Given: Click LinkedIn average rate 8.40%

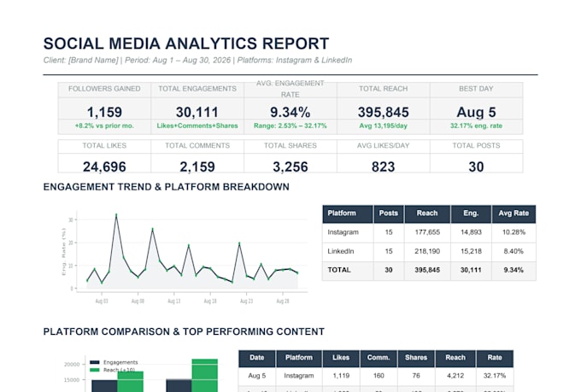Looking at the screenshot, I should (514, 251).
